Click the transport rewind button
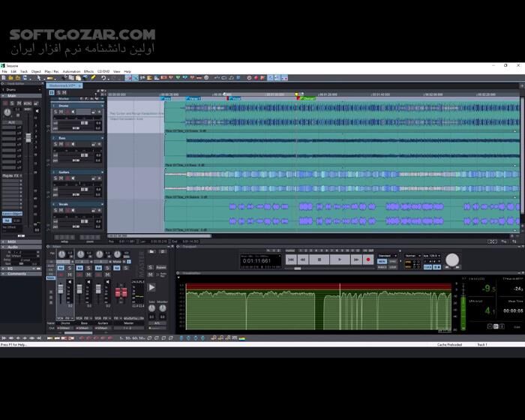525x420 pixels. (303, 259)
